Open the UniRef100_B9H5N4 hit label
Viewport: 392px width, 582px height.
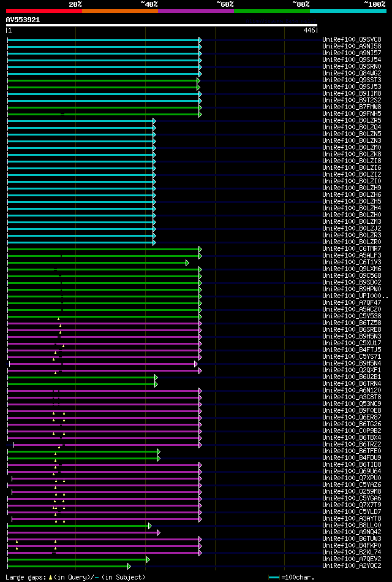[352, 364]
